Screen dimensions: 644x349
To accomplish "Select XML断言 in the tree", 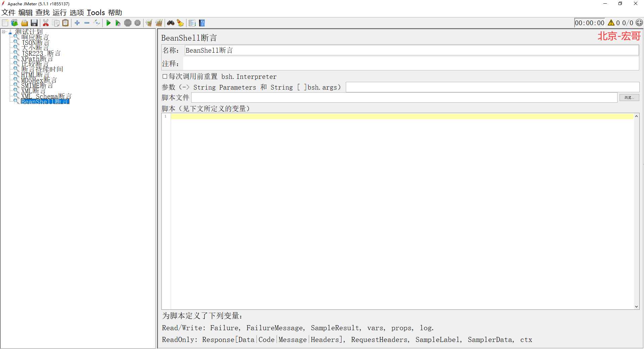I will 33,91.
